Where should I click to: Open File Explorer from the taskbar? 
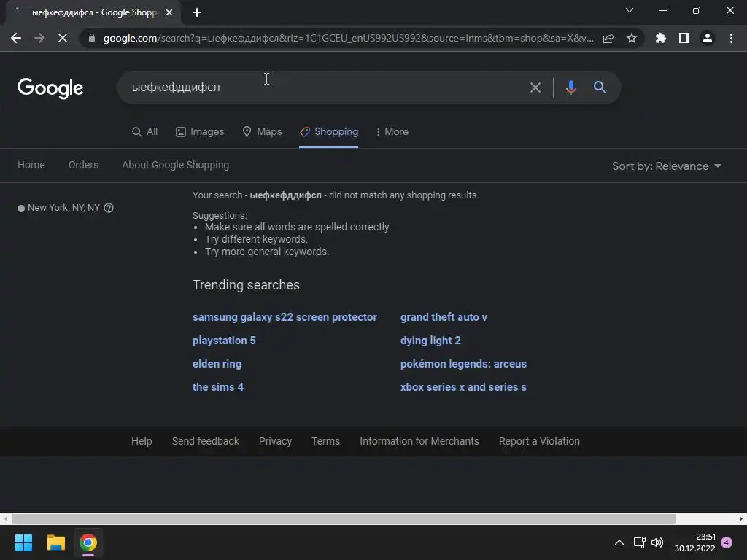(55, 542)
